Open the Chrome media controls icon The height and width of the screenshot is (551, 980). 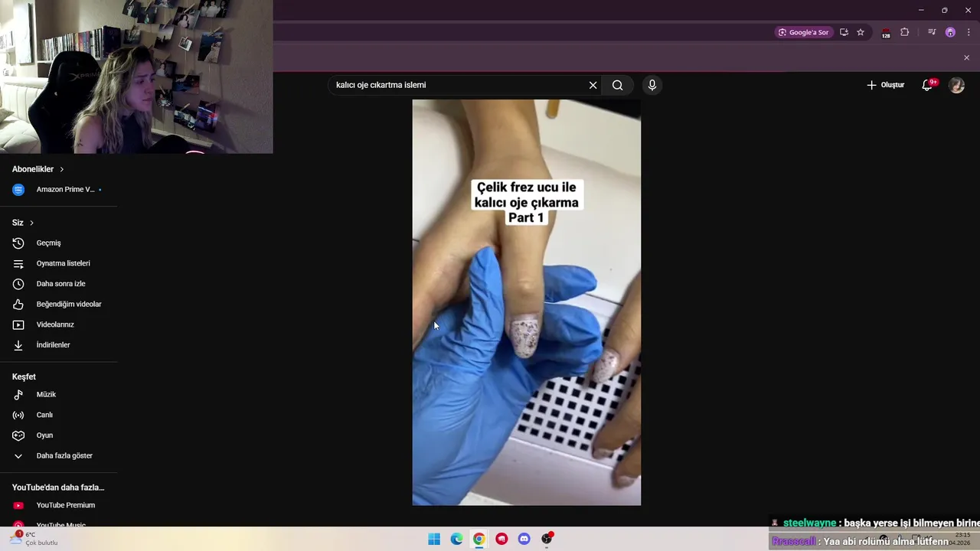pos(932,32)
